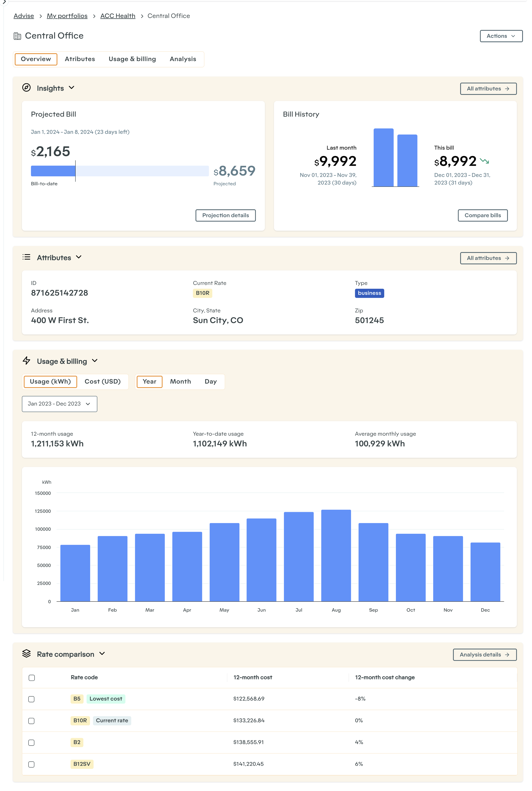532x791 pixels.
Task: Click the January usage bar in chart
Action: pyautogui.click(x=75, y=573)
